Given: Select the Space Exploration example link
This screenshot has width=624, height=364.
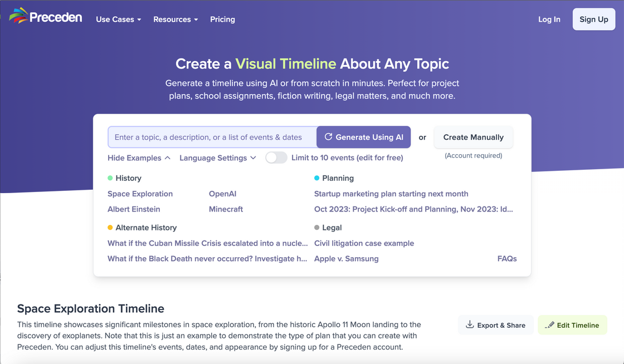Looking at the screenshot, I should click(140, 194).
